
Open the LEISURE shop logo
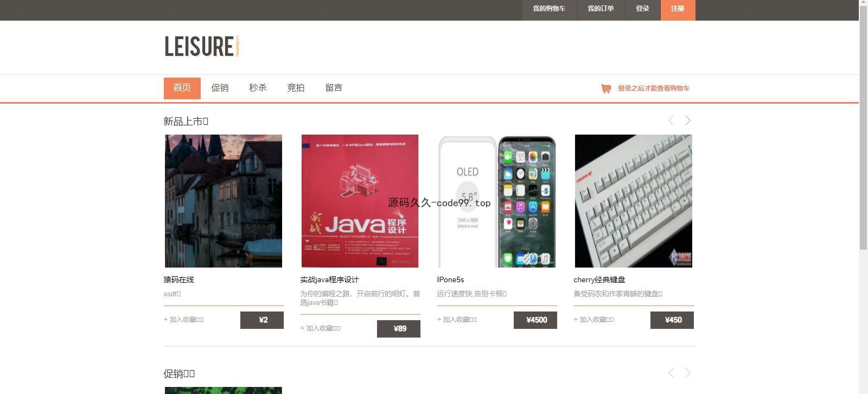tap(202, 47)
